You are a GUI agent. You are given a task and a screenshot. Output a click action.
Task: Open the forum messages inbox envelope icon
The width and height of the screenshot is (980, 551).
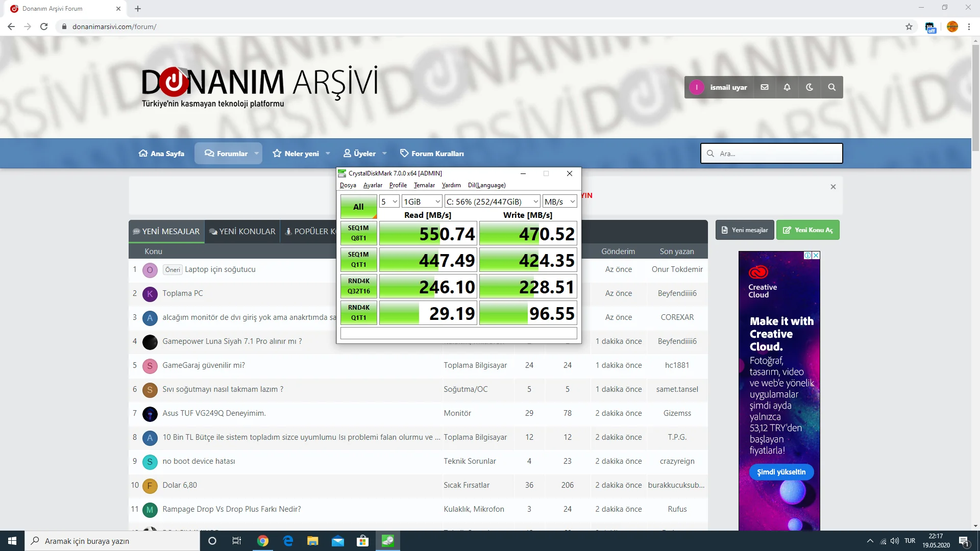point(764,87)
